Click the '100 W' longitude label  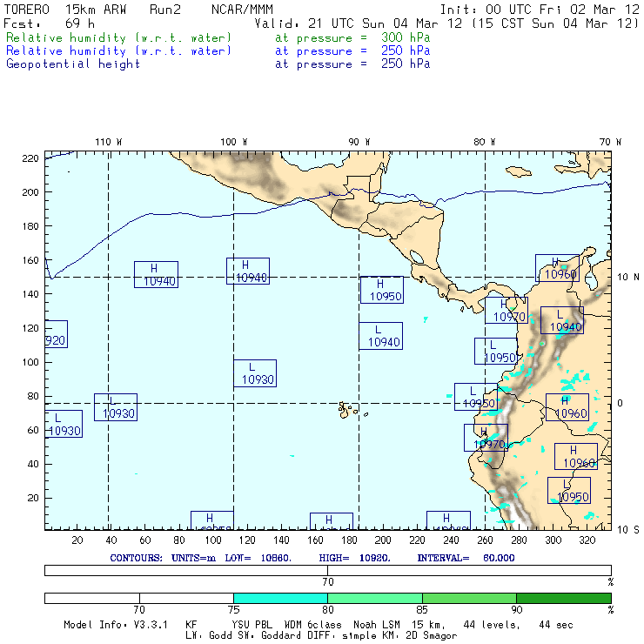234,142
